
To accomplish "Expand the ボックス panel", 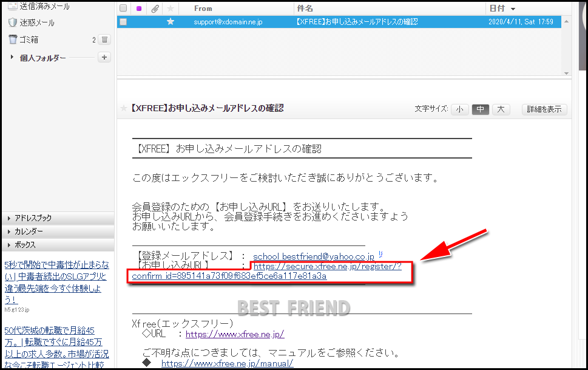I will 58,245.
